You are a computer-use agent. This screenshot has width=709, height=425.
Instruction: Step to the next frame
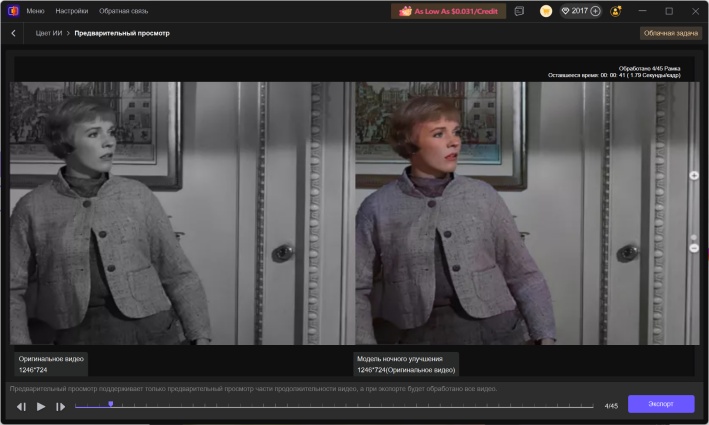[60, 407]
